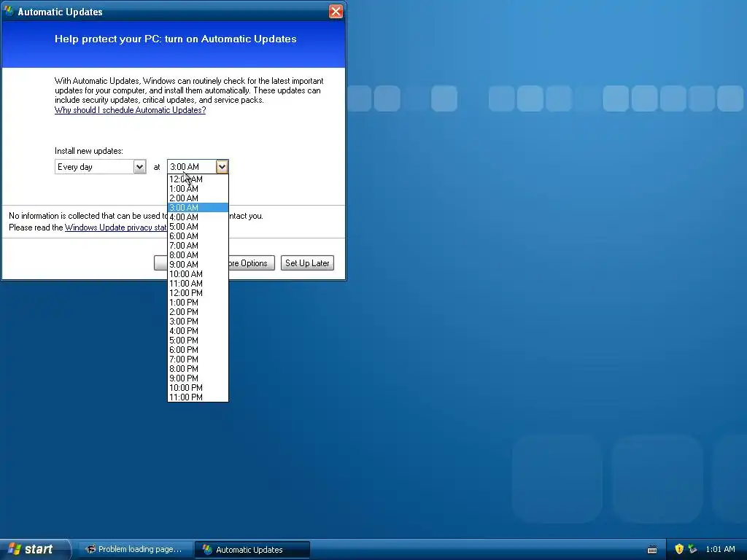Close the Automatic Updates dialog
The width and height of the screenshot is (747, 560).
[336, 12]
